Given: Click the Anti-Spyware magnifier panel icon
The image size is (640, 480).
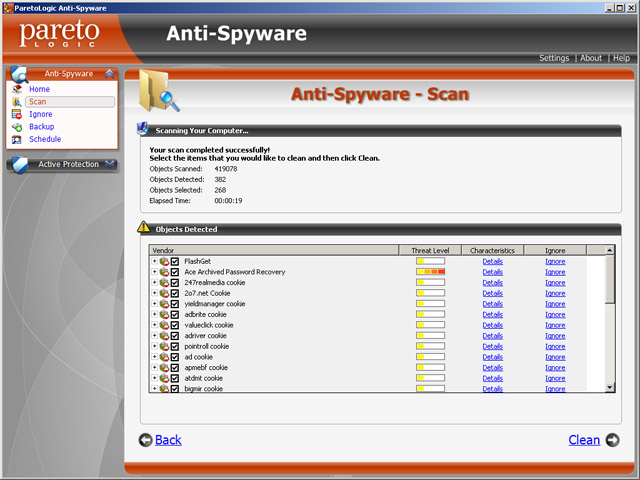Looking at the screenshot, I should pos(19,75).
